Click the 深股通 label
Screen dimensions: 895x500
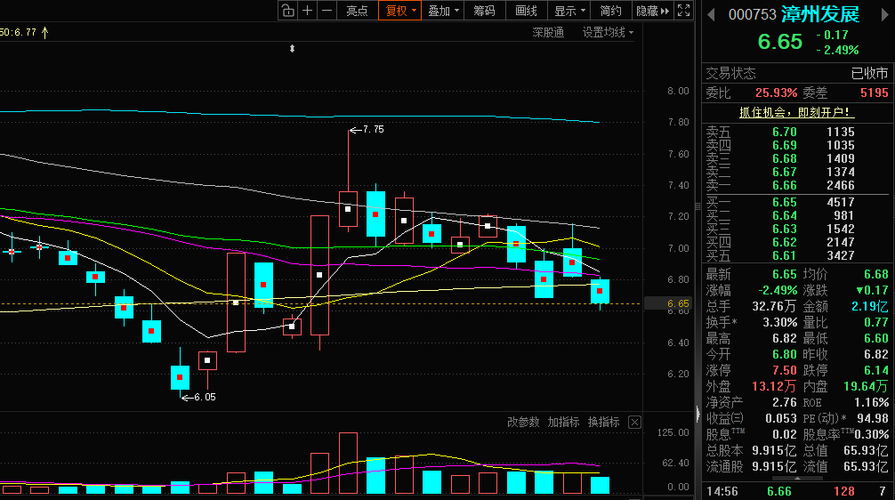coord(548,33)
